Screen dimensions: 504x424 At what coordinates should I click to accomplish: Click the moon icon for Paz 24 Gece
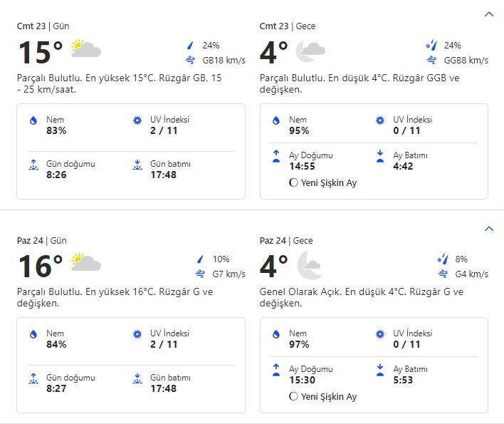(x=310, y=264)
